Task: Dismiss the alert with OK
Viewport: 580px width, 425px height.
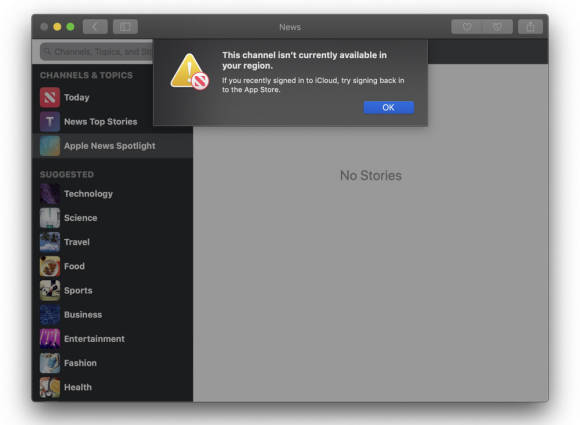Action: (x=389, y=107)
